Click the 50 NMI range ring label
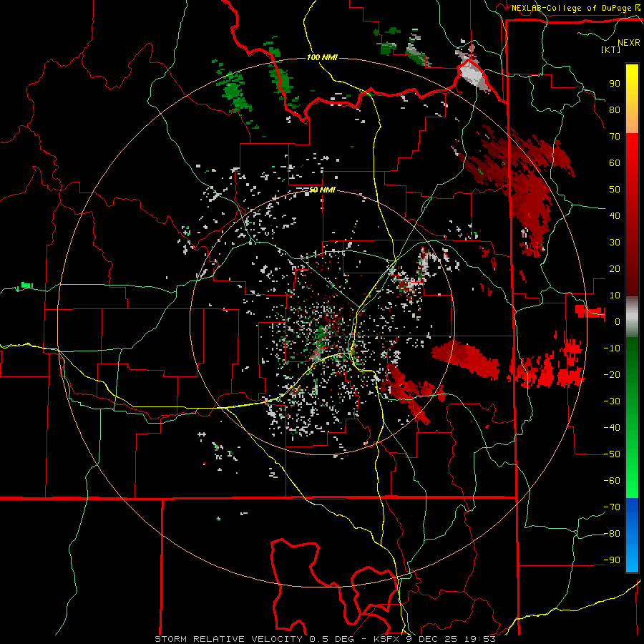644x644 pixels. (x=323, y=190)
